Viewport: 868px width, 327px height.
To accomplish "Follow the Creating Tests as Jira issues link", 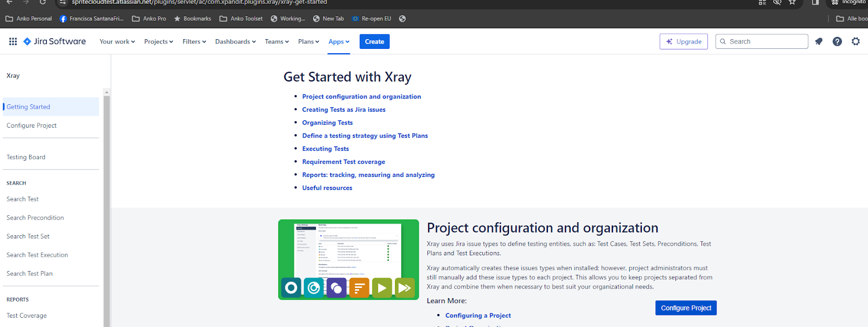I will coord(344,110).
